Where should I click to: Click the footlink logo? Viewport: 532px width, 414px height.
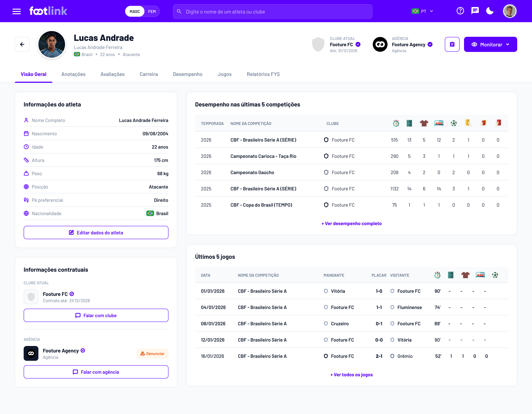[48, 11]
